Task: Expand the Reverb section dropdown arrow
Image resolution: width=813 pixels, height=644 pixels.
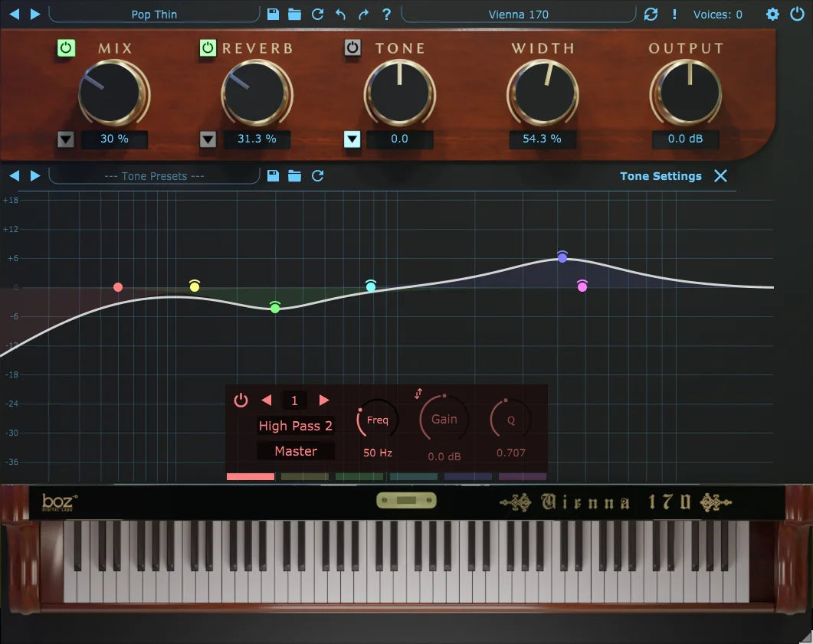Action: [x=208, y=139]
